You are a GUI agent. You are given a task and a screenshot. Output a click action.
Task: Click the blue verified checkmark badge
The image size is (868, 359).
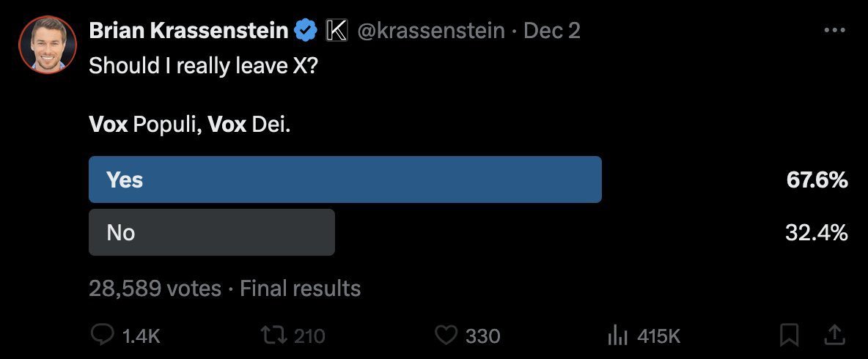[305, 31]
